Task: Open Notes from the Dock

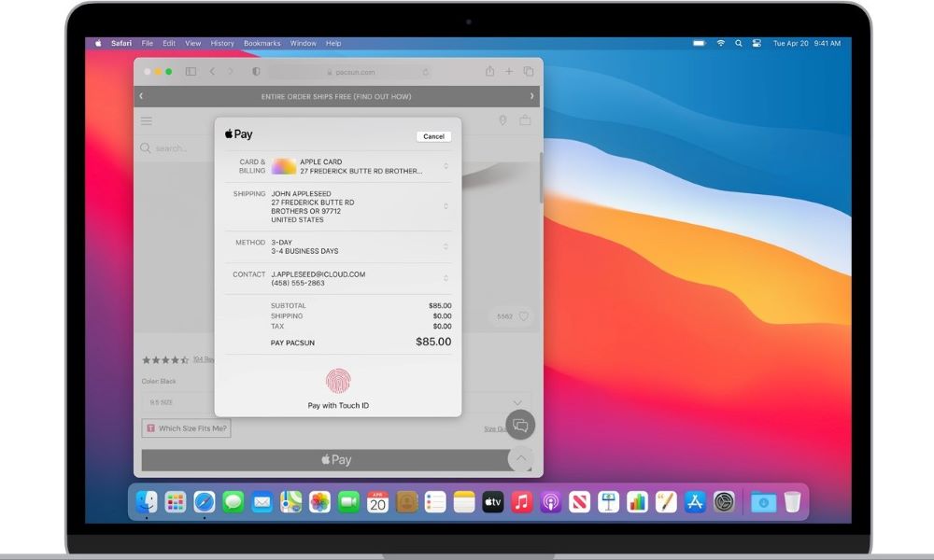Action: [x=464, y=502]
